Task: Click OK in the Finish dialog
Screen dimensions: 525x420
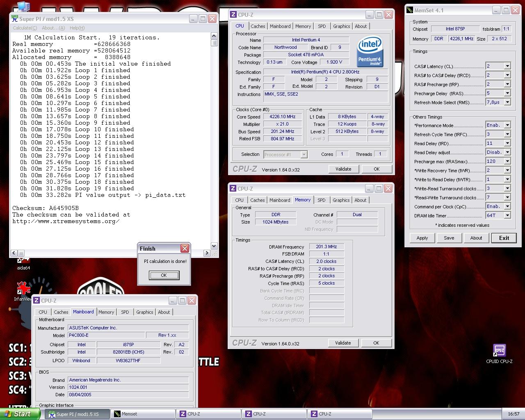Action: (164, 275)
